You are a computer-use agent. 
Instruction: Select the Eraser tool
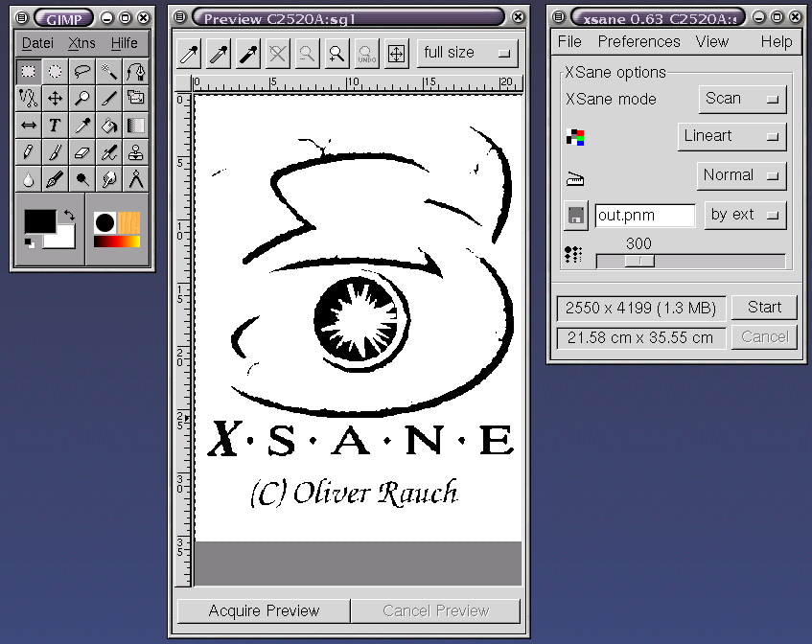pos(82,152)
